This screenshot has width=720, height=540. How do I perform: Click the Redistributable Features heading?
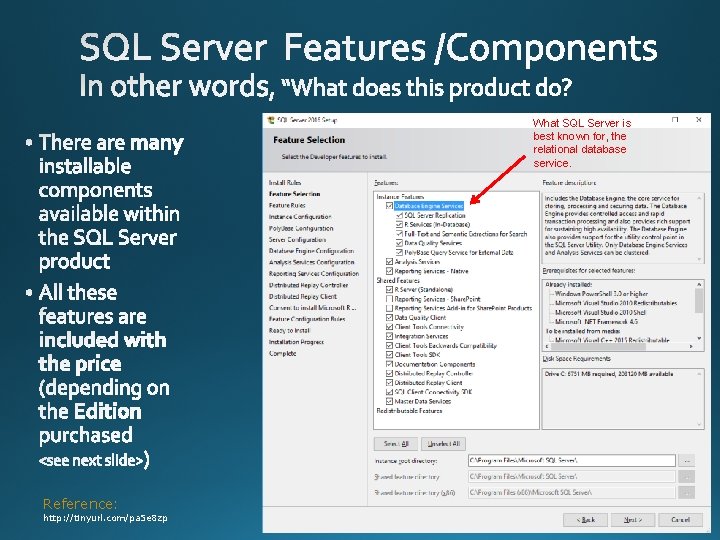410,411
